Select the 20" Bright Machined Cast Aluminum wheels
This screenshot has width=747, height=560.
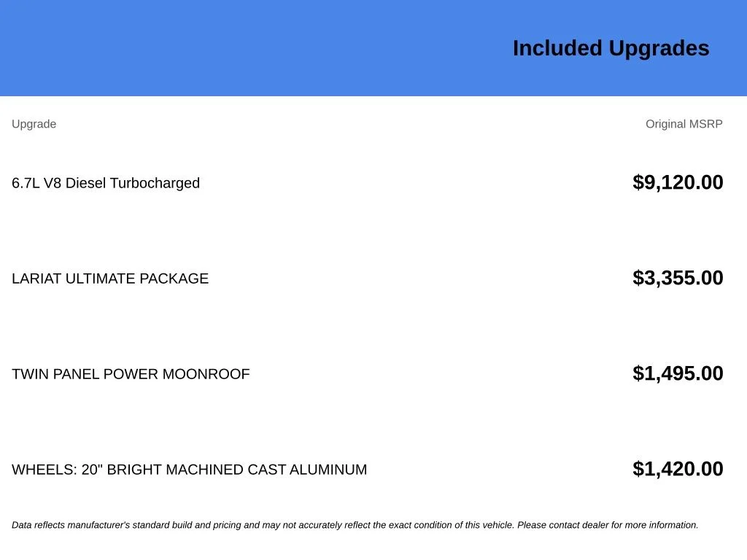[x=189, y=470]
